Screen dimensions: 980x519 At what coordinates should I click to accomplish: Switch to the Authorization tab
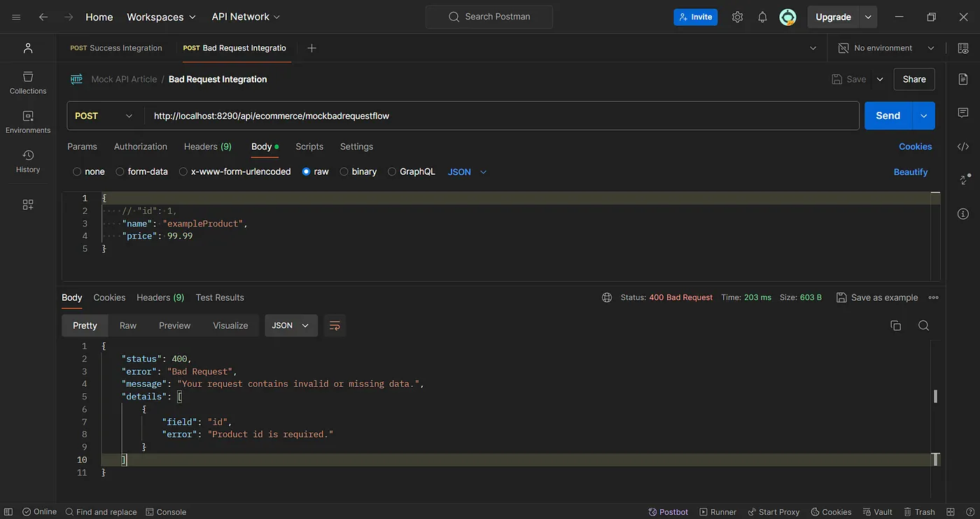tap(141, 146)
